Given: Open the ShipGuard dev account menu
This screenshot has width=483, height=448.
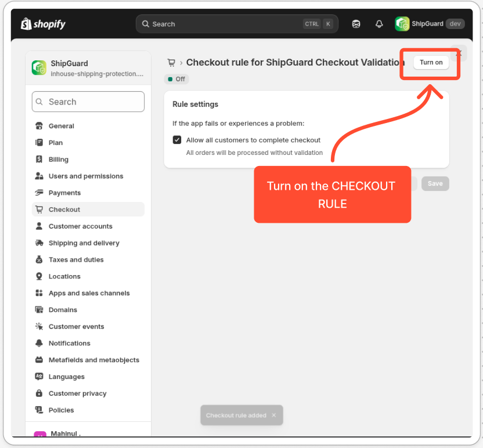Looking at the screenshot, I should click(x=430, y=24).
